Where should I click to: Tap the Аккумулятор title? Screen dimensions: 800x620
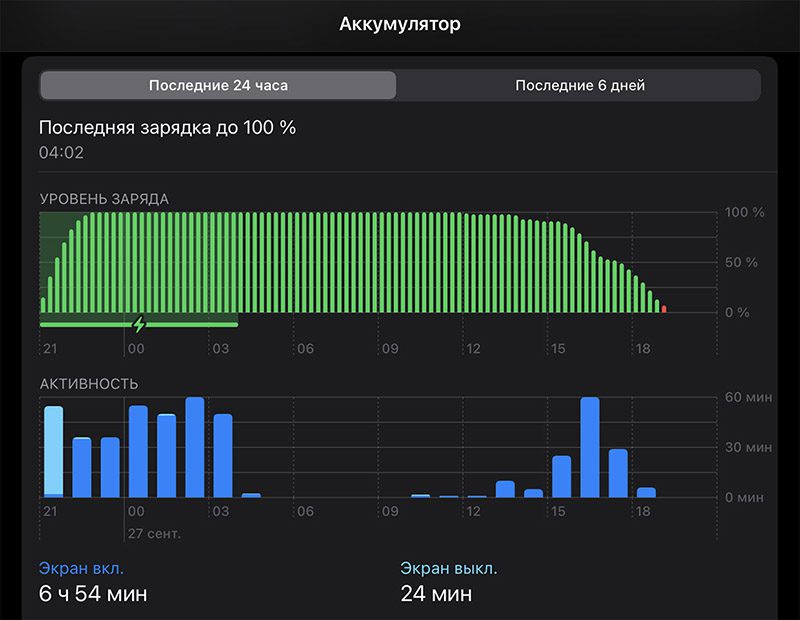[x=400, y=24]
